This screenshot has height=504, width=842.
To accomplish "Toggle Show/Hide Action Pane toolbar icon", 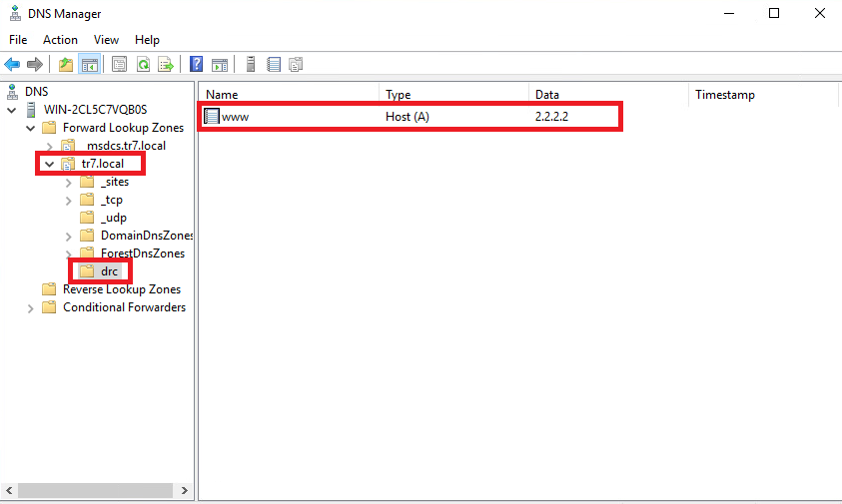I will point(220,65).
